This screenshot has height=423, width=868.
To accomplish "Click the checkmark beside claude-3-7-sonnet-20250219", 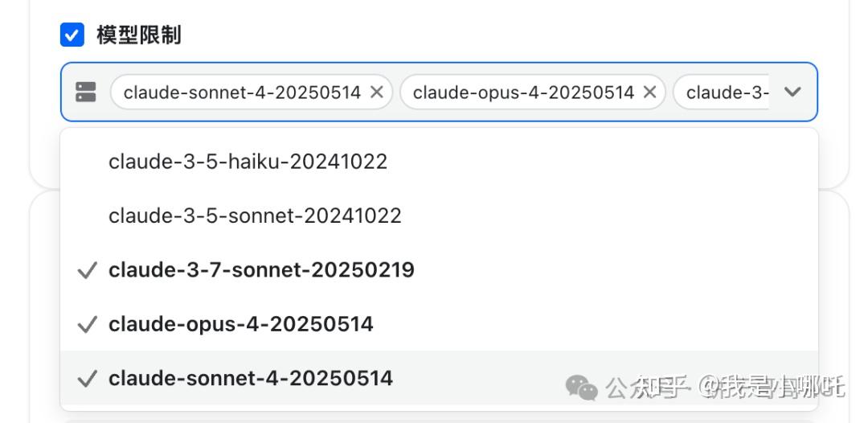I will 87,271.
